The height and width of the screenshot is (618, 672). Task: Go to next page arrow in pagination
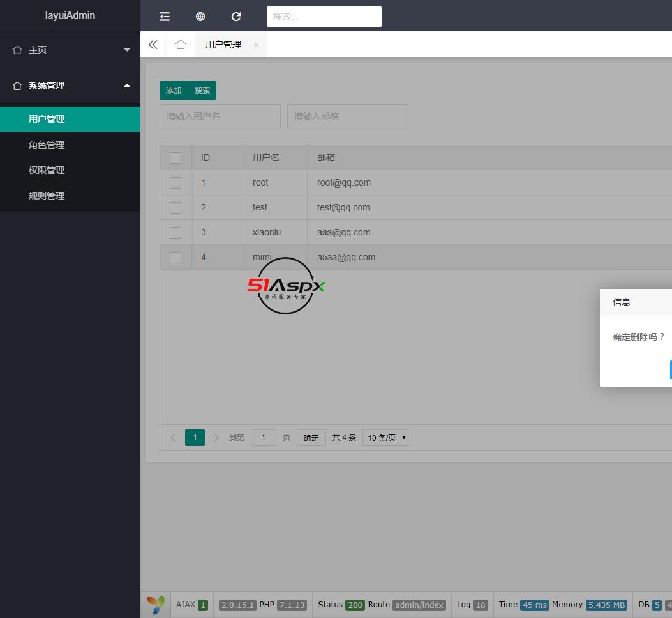pyautogui.click(x=216, y=438)
